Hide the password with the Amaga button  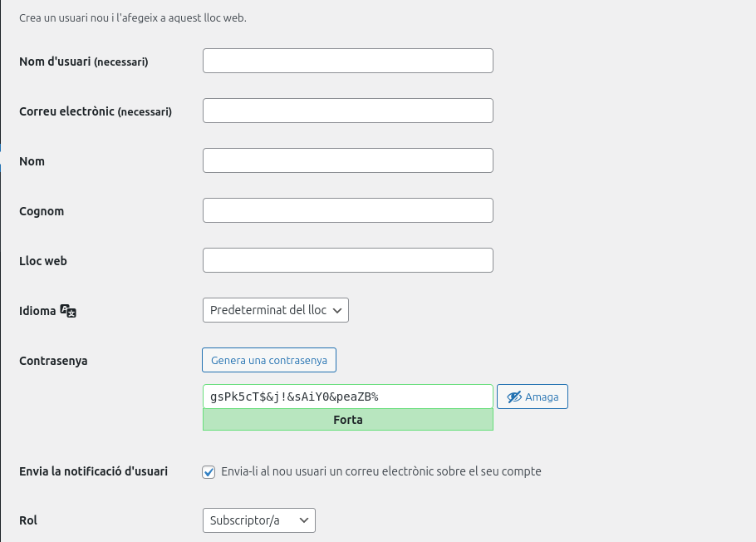[533, 397]
